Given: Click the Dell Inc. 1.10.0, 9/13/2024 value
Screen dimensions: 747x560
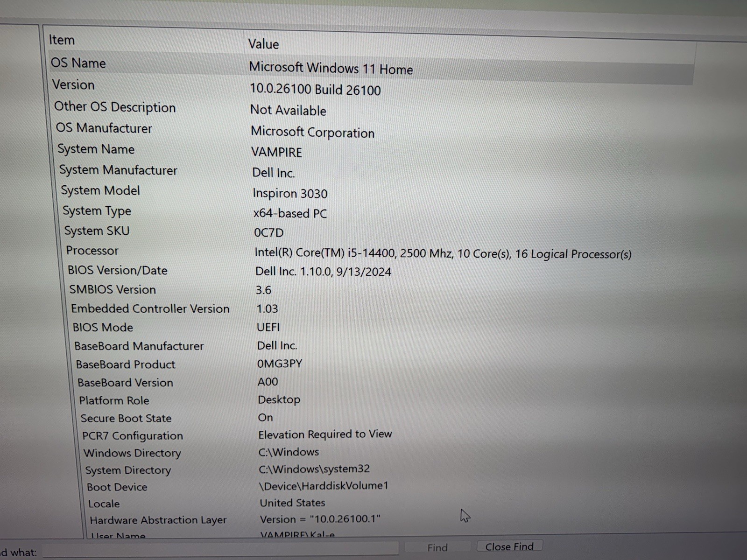Looking at the screenshot, I should coord(323,272).
